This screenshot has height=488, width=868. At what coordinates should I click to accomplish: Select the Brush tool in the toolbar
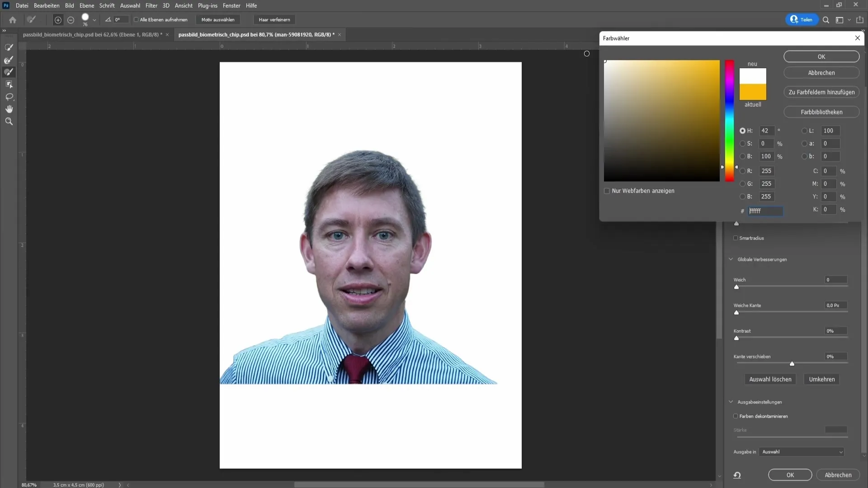(x=9, y=72)
